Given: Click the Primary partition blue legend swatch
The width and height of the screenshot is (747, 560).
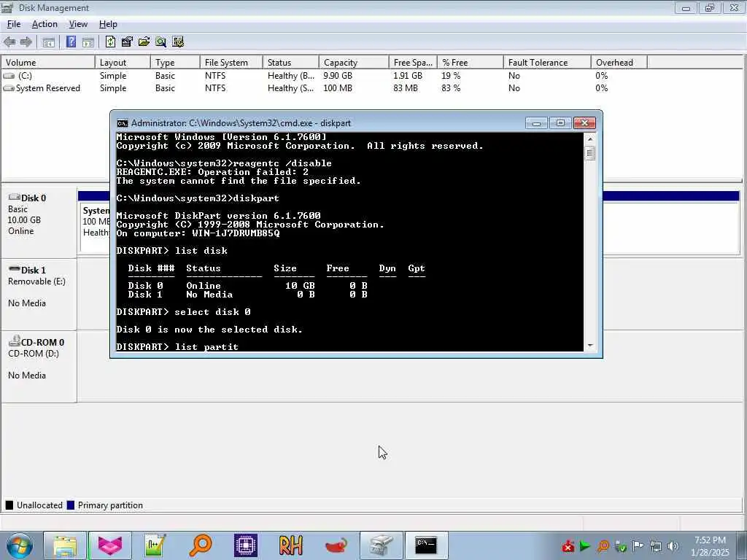Looking at the screenshot, I should pos(71,505).
